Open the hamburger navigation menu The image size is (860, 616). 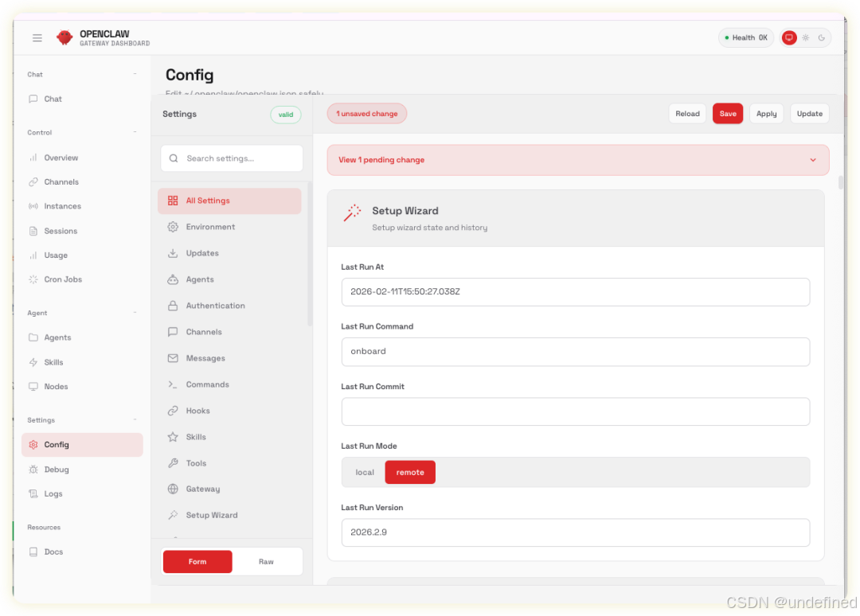pos(37,38)
